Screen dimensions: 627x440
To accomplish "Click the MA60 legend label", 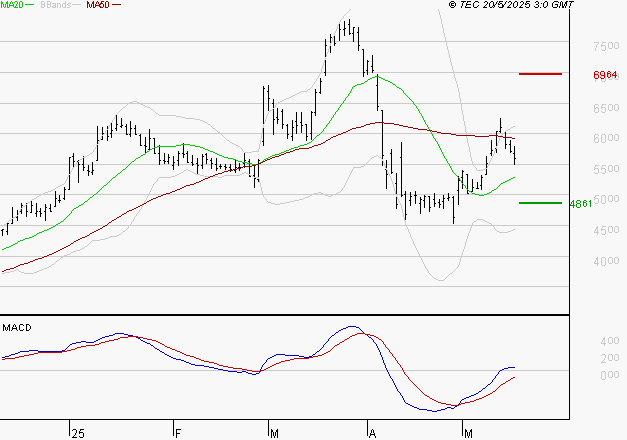I will [98, 6].
